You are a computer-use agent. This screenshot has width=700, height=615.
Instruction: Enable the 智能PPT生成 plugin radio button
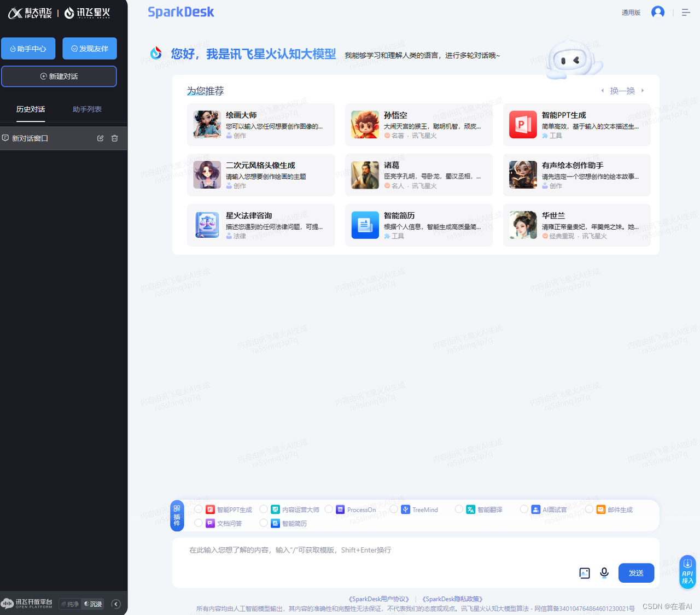[x=199, y=509]
